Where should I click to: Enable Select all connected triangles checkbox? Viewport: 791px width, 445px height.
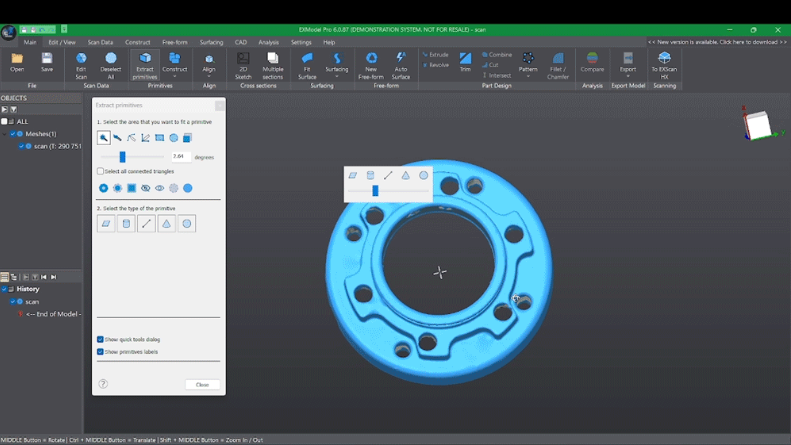pos(100,172)
